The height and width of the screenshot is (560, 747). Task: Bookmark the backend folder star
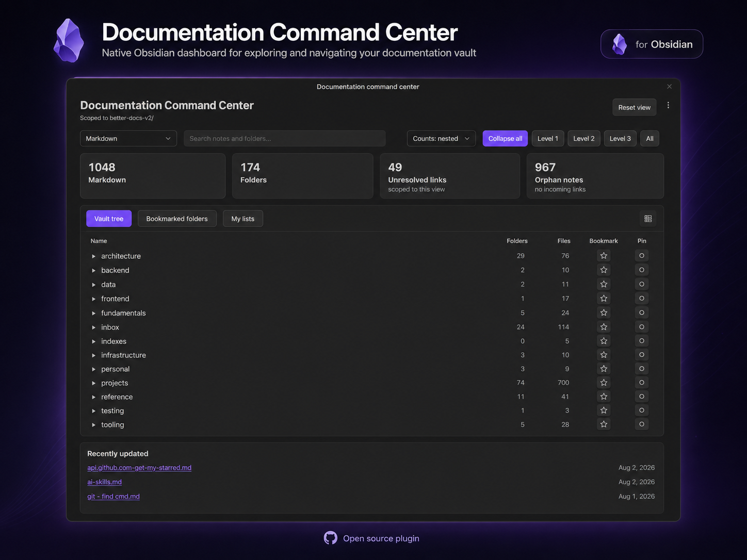coord(604,270)
